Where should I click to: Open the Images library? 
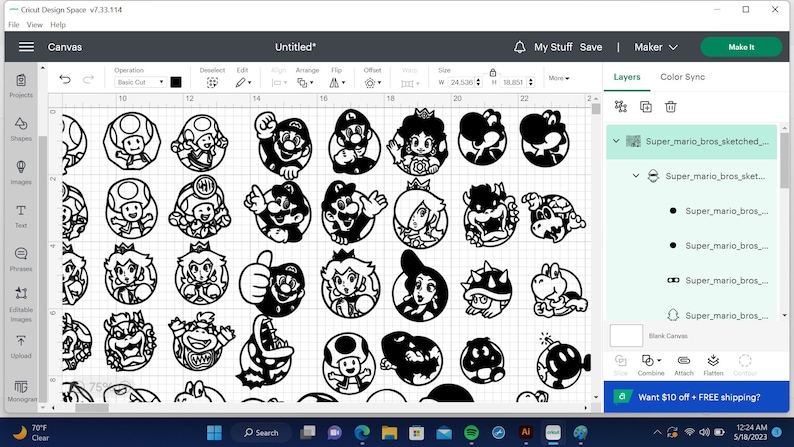pos(21,173)
